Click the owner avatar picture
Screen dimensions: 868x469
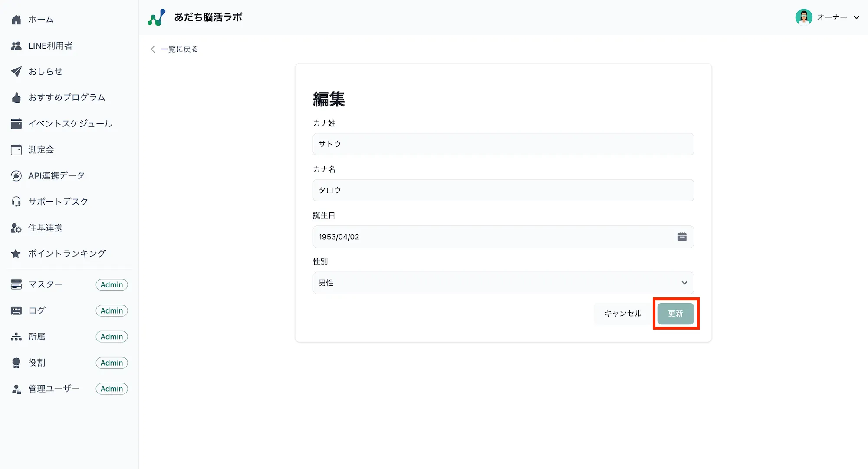(803, 17)
